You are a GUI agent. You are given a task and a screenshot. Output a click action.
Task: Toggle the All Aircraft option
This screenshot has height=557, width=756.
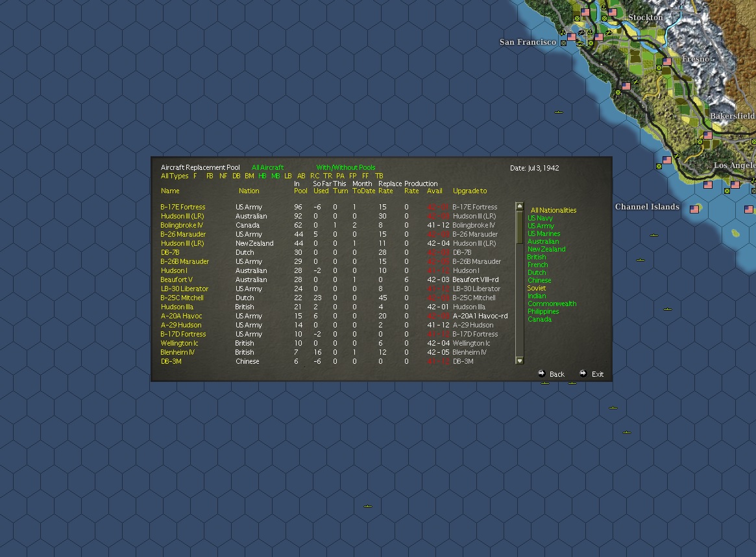(x=267, y=167)
